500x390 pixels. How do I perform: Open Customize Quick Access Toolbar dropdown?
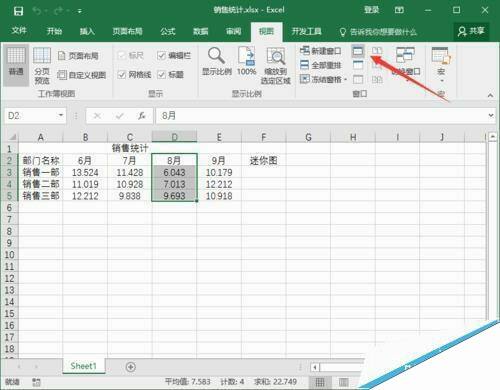[x=80, y=11]
